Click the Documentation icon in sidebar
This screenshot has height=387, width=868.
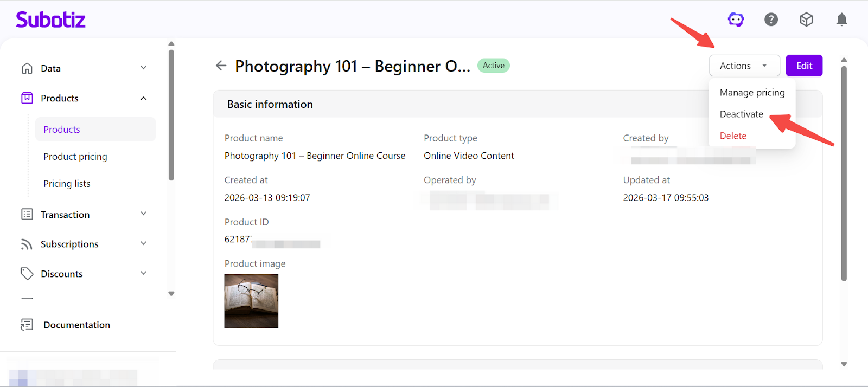click(27, 325)
